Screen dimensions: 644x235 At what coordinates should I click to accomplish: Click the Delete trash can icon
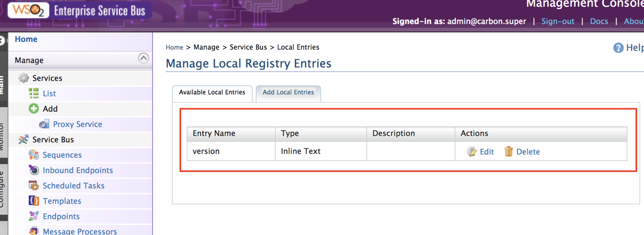coord(508,152)
